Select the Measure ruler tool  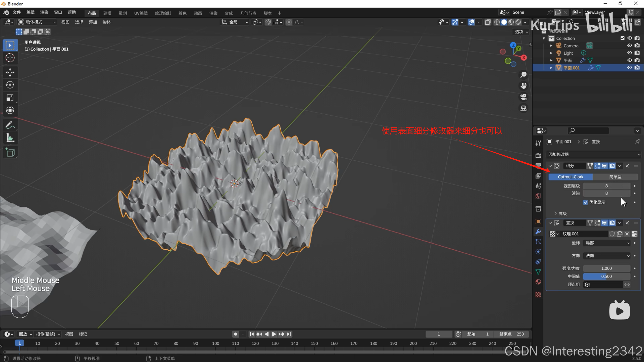pyautogui.click(x=10, y=138)
